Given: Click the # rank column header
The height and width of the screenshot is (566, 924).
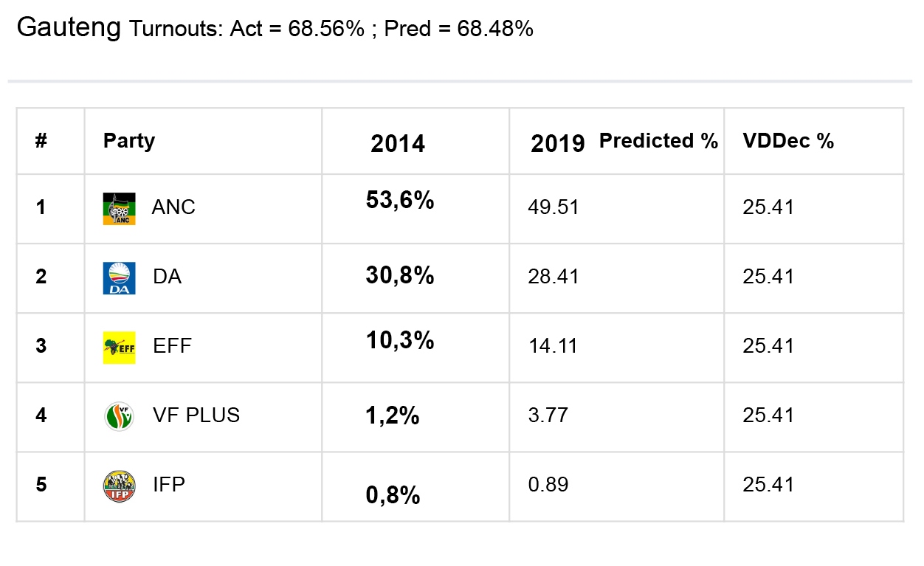Looking at the screenshot, I should pyautogui.click(x=41, y=141).
